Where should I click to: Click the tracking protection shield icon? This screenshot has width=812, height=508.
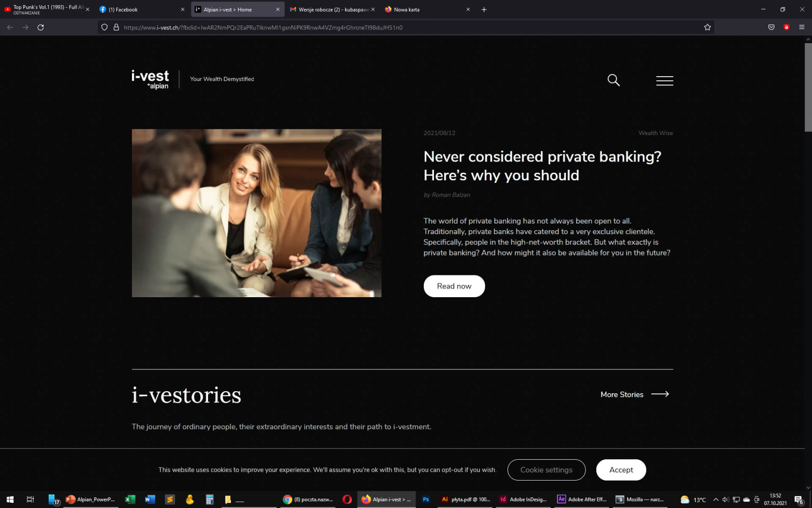pyautogui.click(x=105, y=27)
